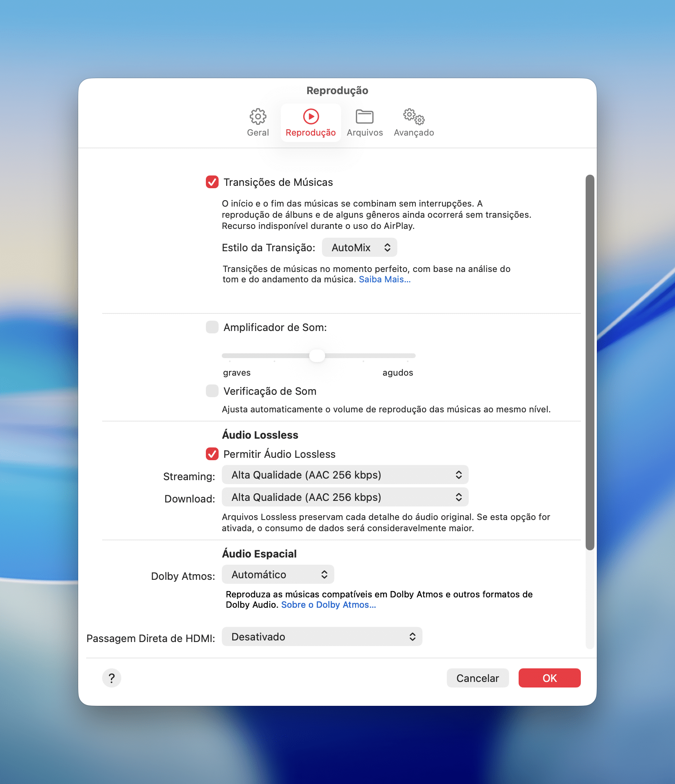Click the 'Download:' label
This screenshot has height=784, width=675.
pyautogui.click(x=190, y=499)
